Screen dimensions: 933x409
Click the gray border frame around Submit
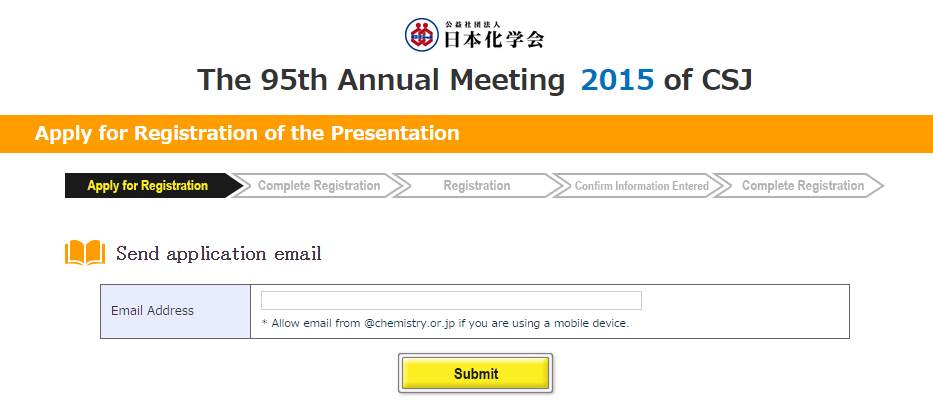(x=475, y=355)
